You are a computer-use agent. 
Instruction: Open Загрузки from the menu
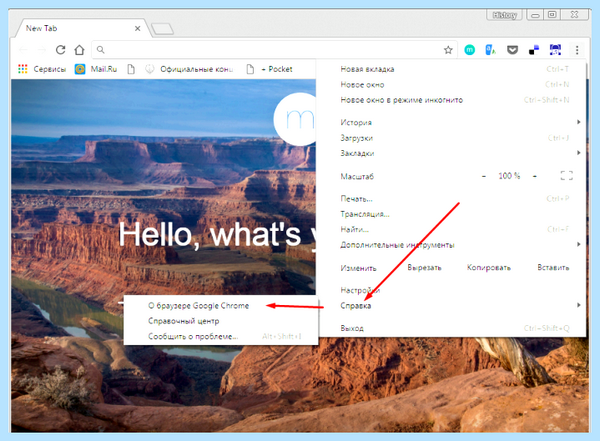click(x=452, y=138)
